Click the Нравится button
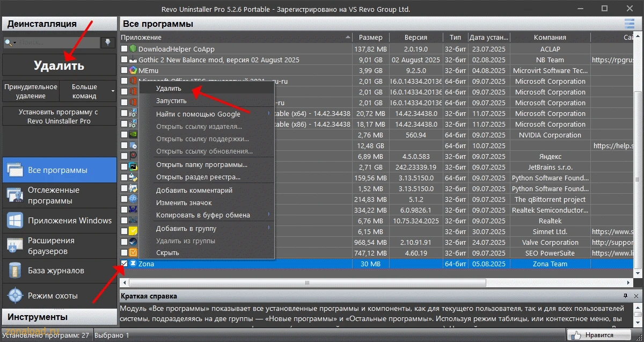 [x=598, y=336]
